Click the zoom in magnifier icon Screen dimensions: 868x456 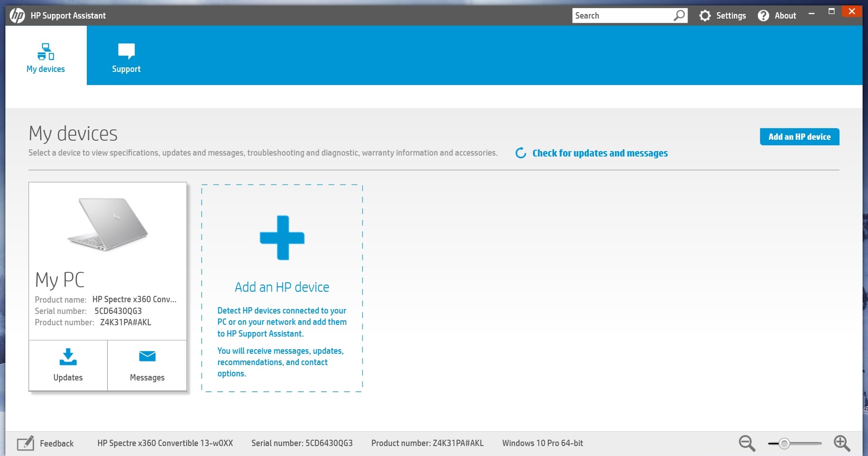click(842, 443)
